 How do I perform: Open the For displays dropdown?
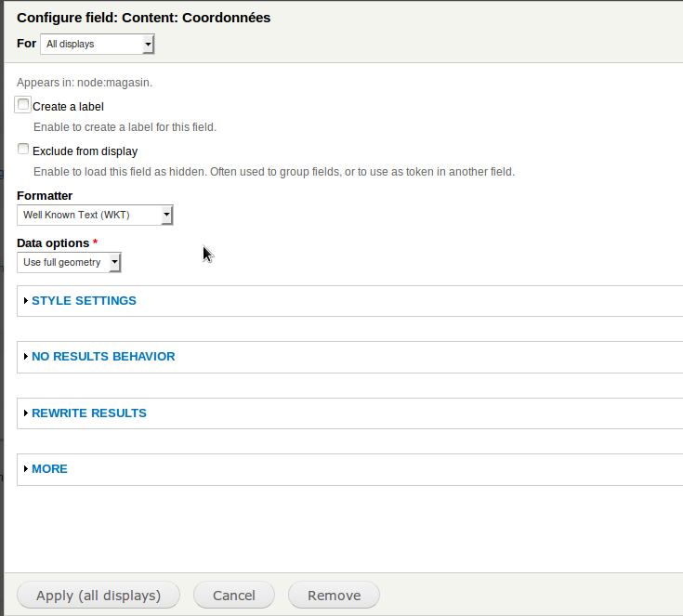(x=98, y=44)
